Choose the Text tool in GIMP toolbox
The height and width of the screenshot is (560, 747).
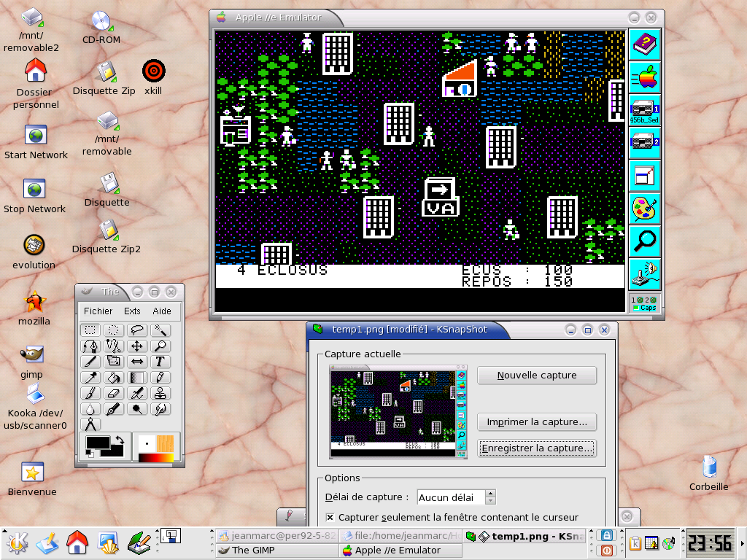(x=160, y=362)
